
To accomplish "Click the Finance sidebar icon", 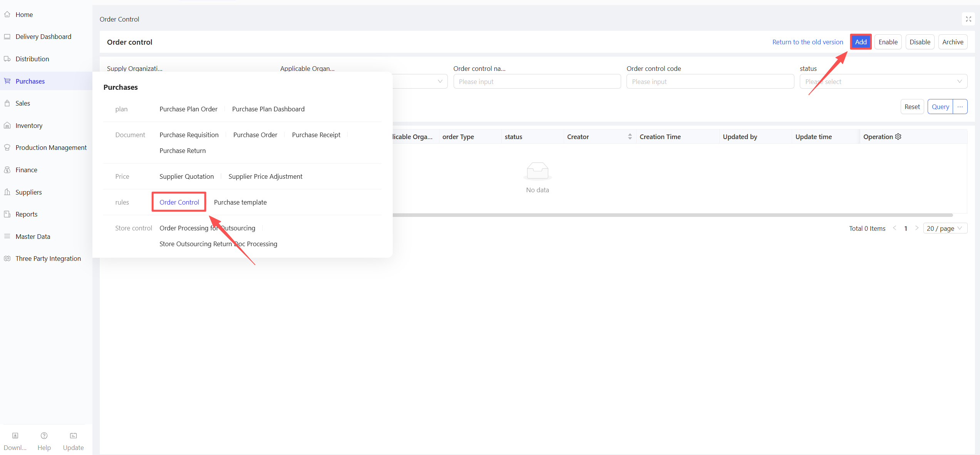I will pyautogui.click(x=7, y=170).
